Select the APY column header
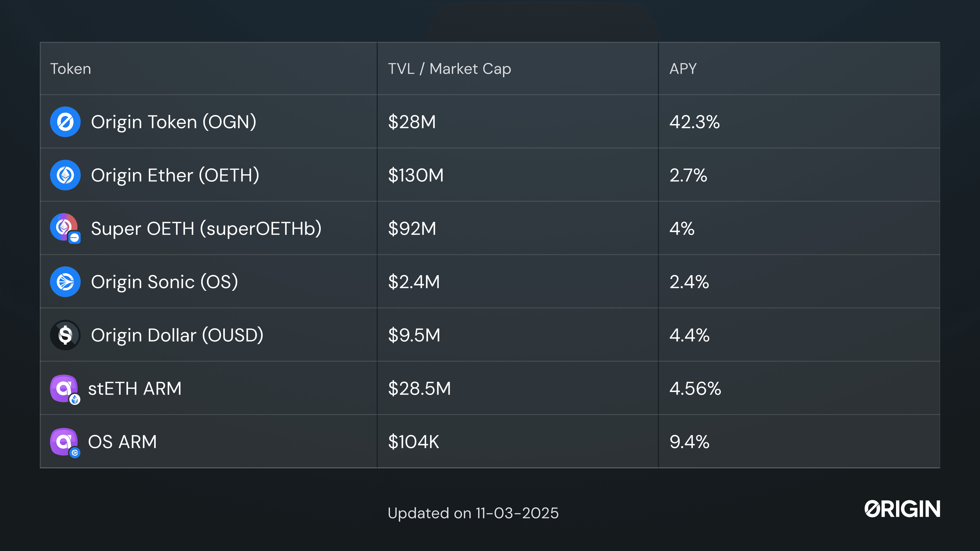Viewport: 980px width, 551px height. (683, 69)
